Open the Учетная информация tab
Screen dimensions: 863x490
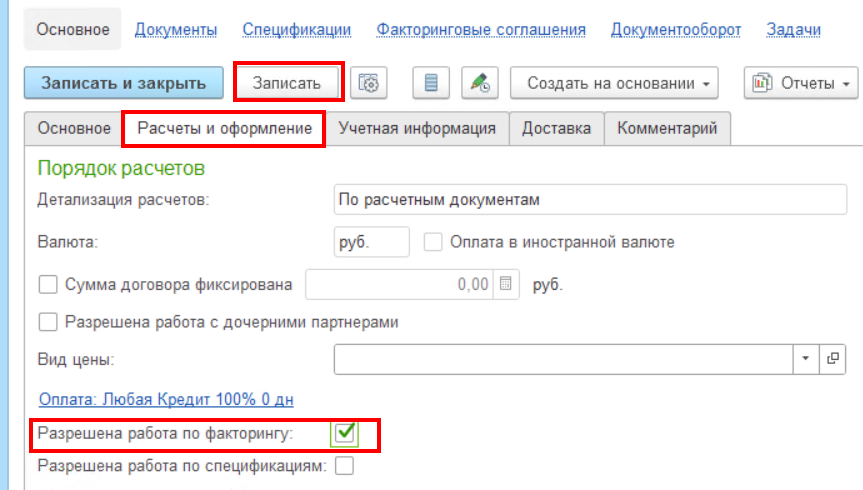417,128
